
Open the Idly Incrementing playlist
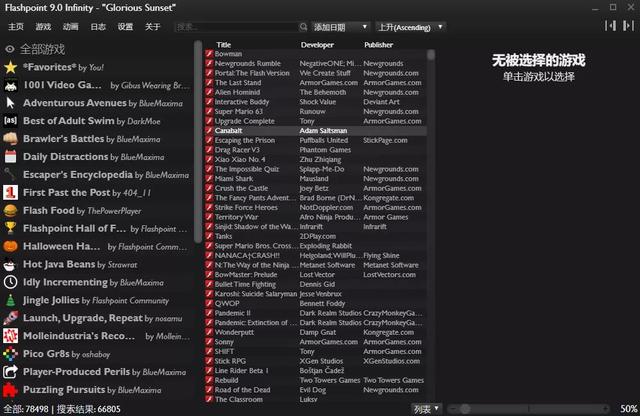[96, 283]
